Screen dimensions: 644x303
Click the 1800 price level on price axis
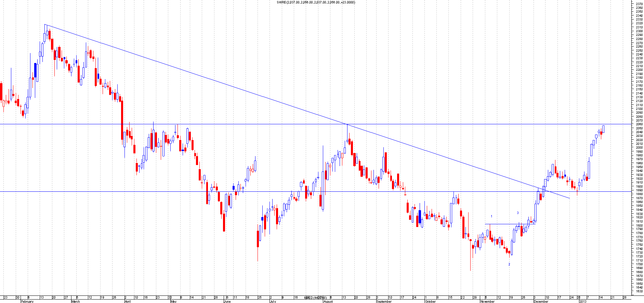[639, 226]
